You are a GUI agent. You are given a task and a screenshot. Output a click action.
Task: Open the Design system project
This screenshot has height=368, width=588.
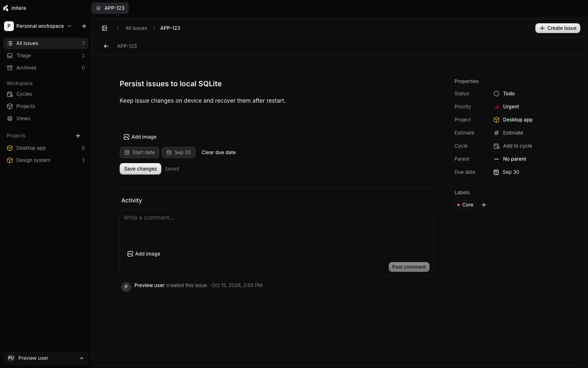point(46,160)
